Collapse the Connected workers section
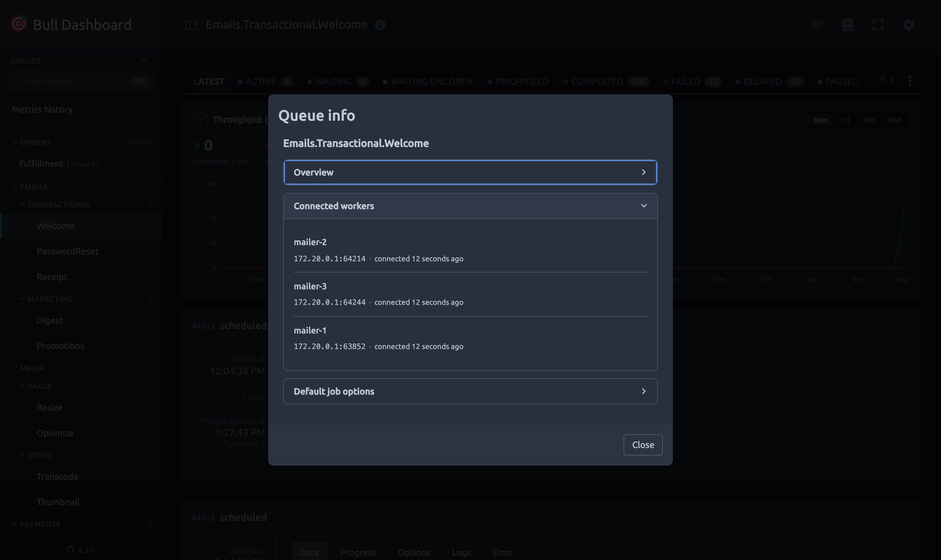Image resolution: width=941 pixels, height=560 pixels. coord(470,206)
